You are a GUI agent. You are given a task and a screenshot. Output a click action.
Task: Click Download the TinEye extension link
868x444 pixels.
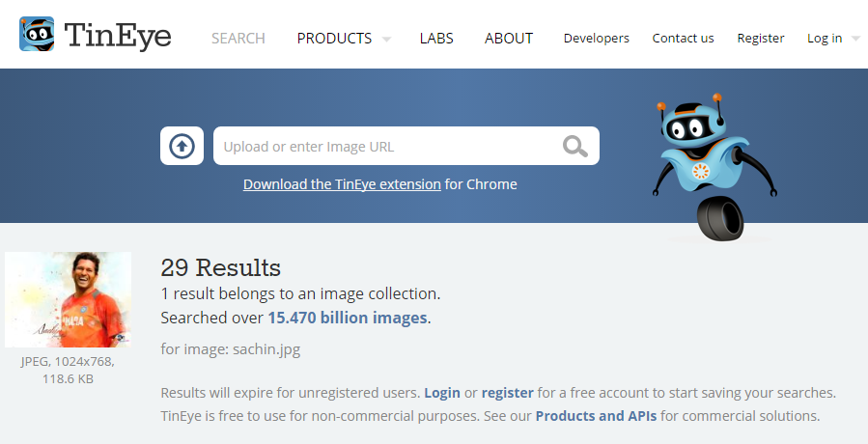(x=342, y=184)
